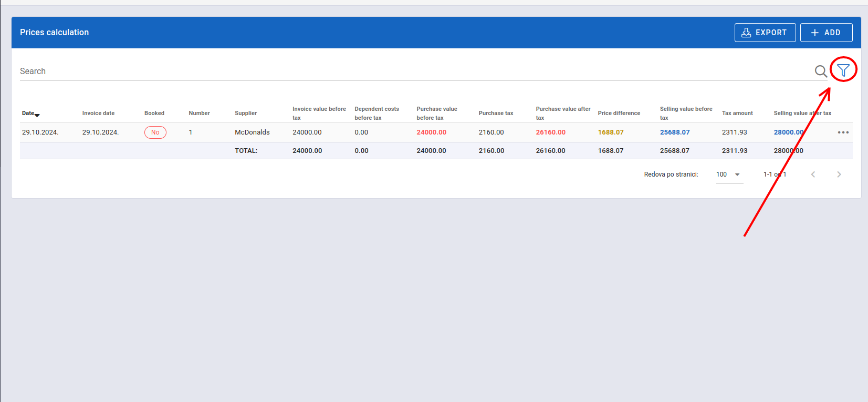Sort by Invoice date column header

coord(98,113)
